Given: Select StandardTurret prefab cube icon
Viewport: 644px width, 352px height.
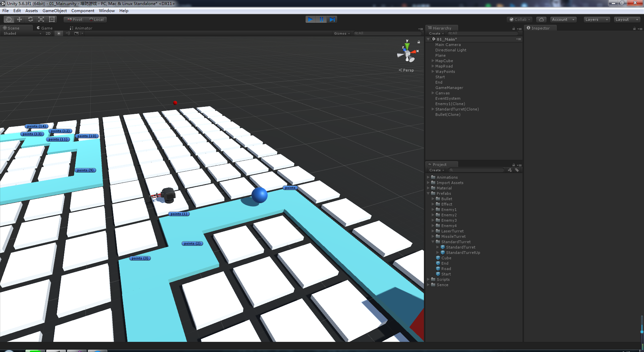Looking at the screenshot, I should [x=443, y=247].
